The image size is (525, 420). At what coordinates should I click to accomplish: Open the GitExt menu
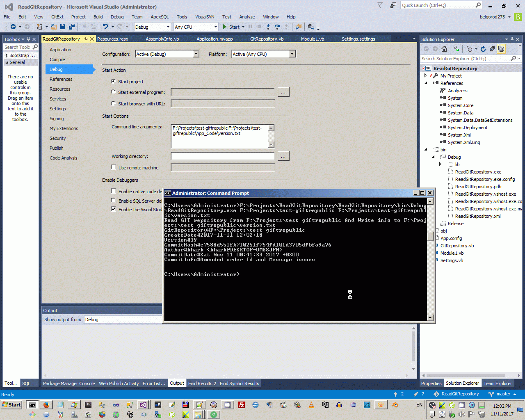tap(57, 17)
